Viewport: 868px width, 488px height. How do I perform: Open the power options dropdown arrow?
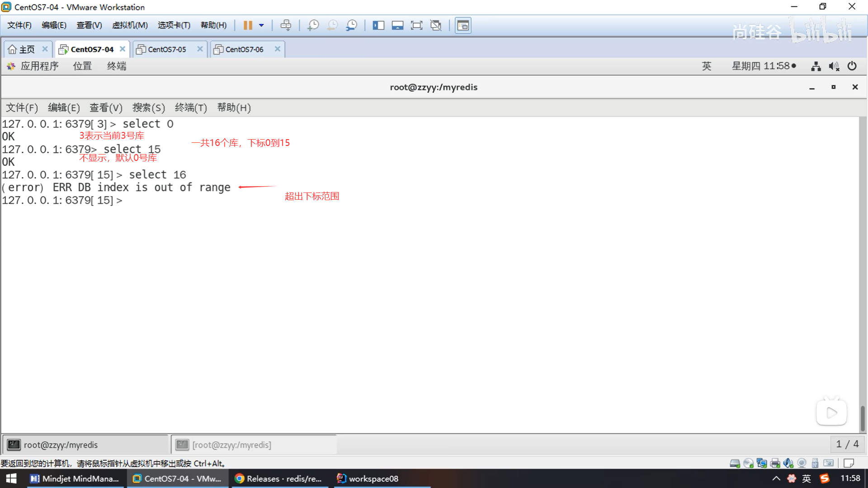pos(261,25)
